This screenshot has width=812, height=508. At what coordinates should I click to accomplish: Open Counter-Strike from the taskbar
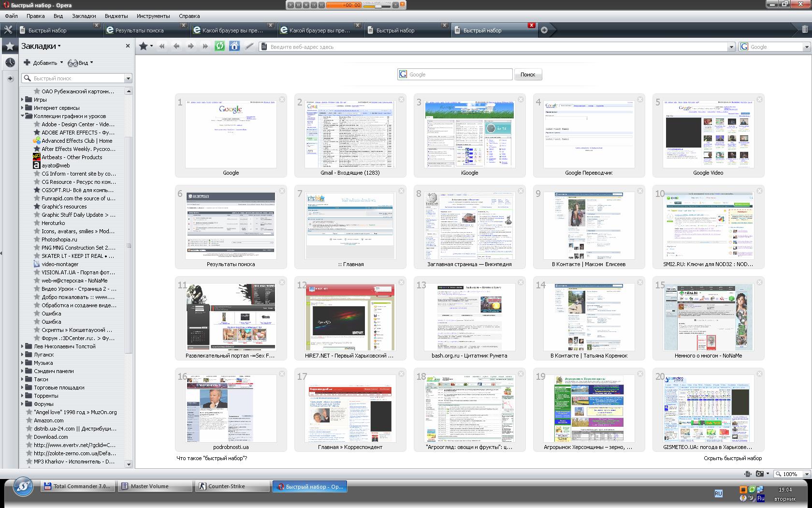tap(232, 486)
